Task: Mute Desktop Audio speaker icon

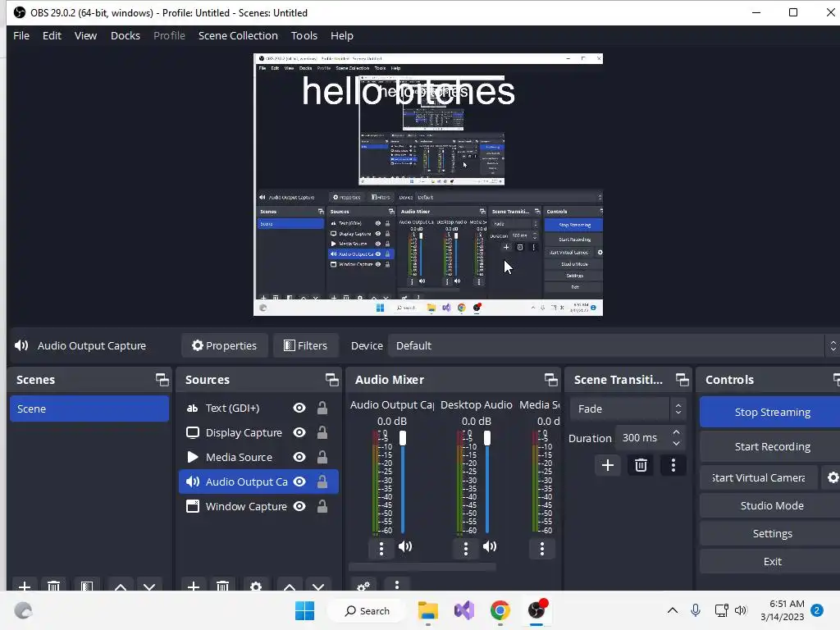Action: [490, 546]
